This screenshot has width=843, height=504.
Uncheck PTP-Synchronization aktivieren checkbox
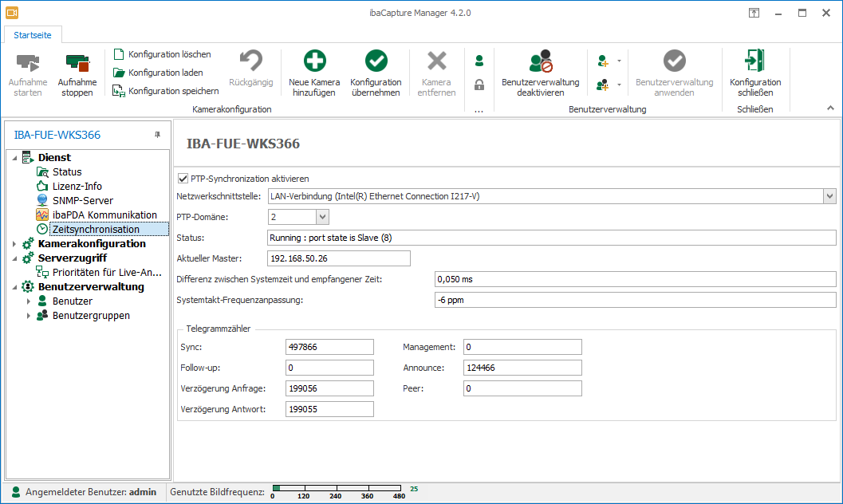[x=183, y=179]
